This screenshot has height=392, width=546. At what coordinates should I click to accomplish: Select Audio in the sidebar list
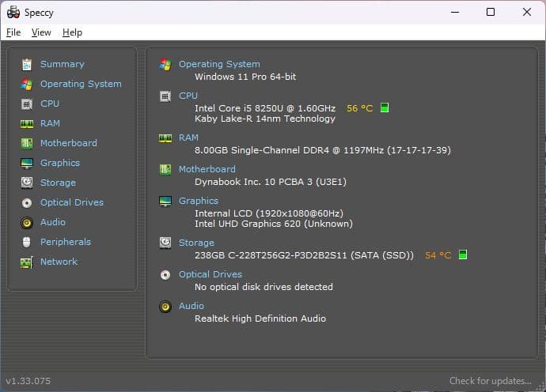(x=53, y=222)
